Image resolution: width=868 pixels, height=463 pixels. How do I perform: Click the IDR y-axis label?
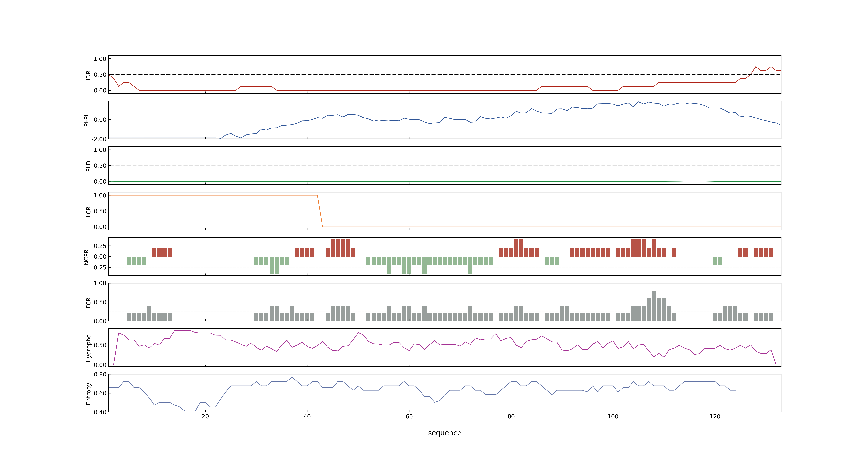point(88,75)
